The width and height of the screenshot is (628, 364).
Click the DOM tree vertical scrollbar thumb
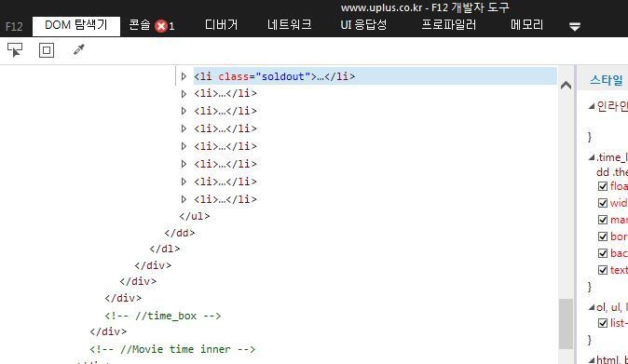point(566,324)
